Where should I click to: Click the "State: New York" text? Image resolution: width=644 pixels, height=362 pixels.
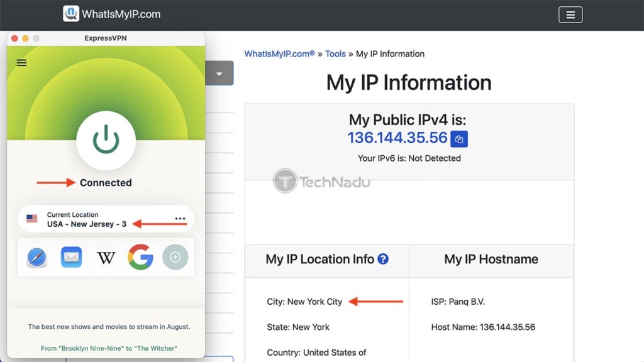(298, 327)
